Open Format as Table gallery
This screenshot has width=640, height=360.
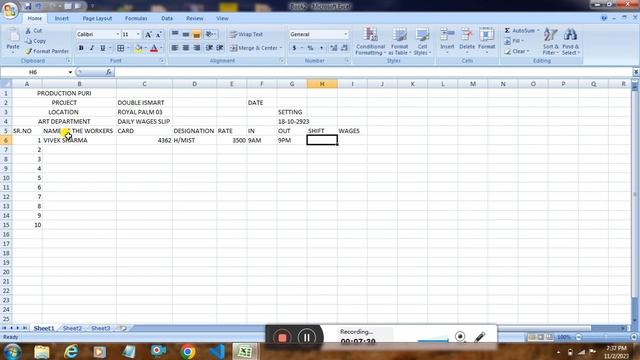[400, 41]
